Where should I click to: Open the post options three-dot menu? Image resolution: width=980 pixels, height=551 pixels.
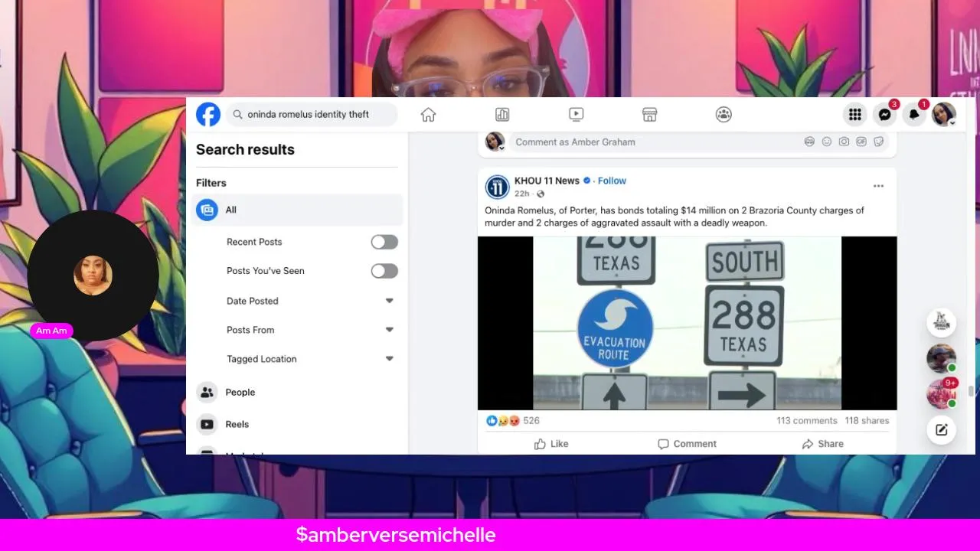pos(878,186)
